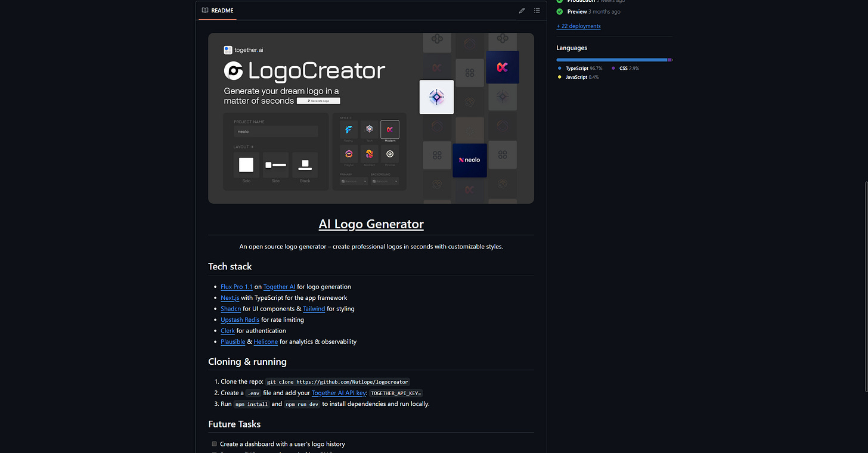Screen dimensions: 868x453
Task: Open the README outline list icon
Action: 537,11
